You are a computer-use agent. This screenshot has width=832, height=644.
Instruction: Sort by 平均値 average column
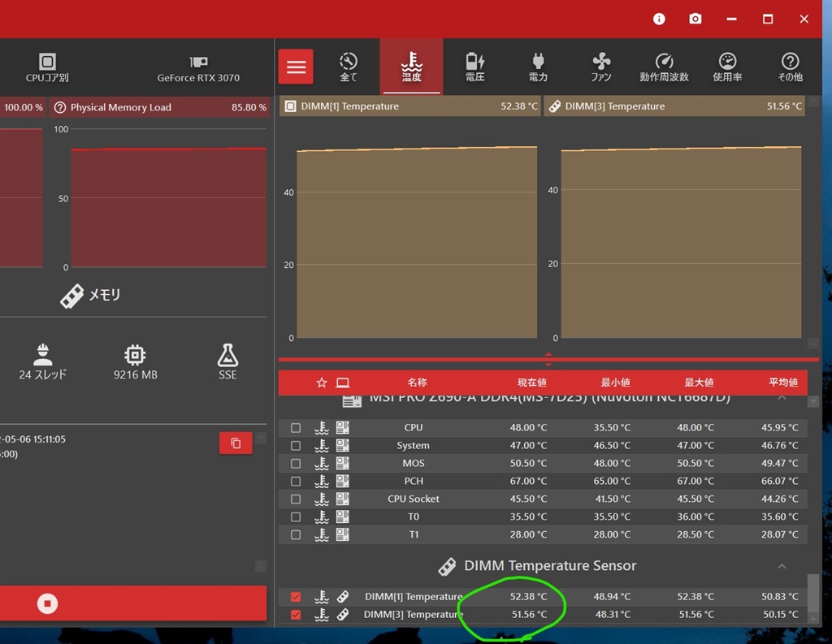[x=783, y=383]
